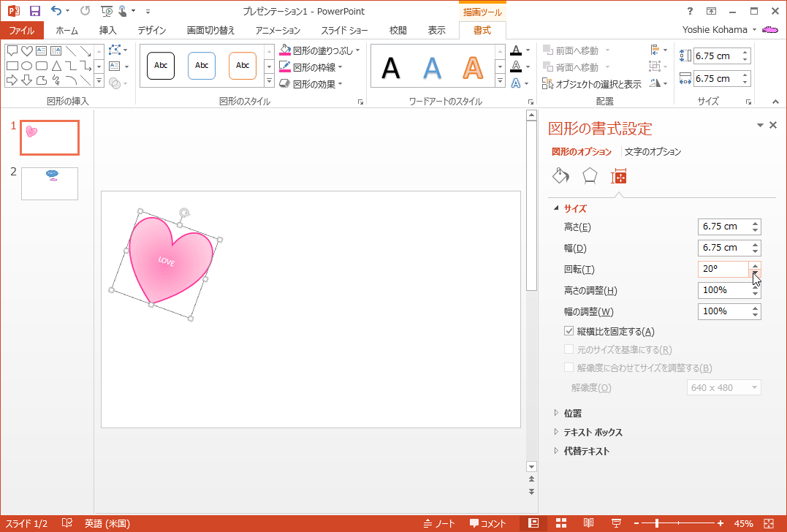Open the ファイル tab
This screenshot has height=532, width=787.
[x=22, y=30]
